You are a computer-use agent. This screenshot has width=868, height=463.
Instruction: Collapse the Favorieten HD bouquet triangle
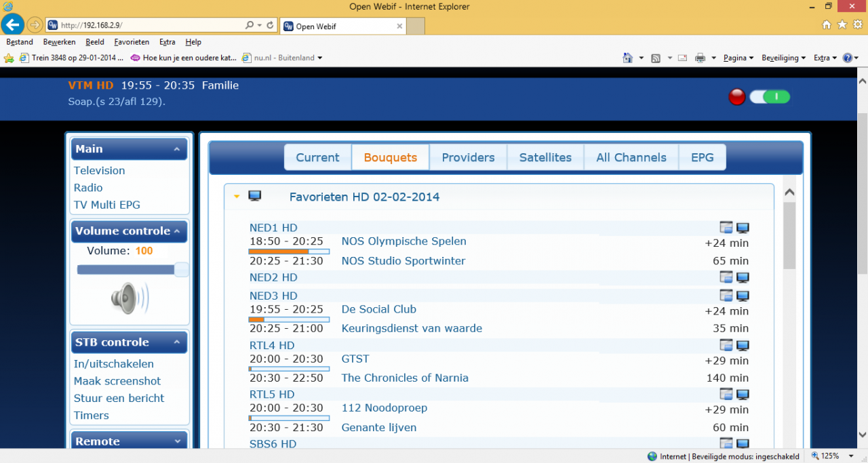click(x=237, y=197)
